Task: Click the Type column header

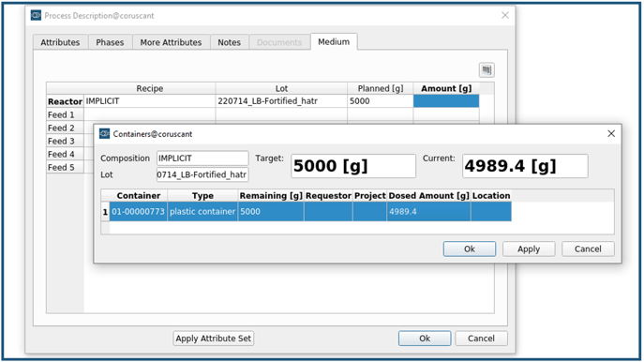Action: click(202, 196)
